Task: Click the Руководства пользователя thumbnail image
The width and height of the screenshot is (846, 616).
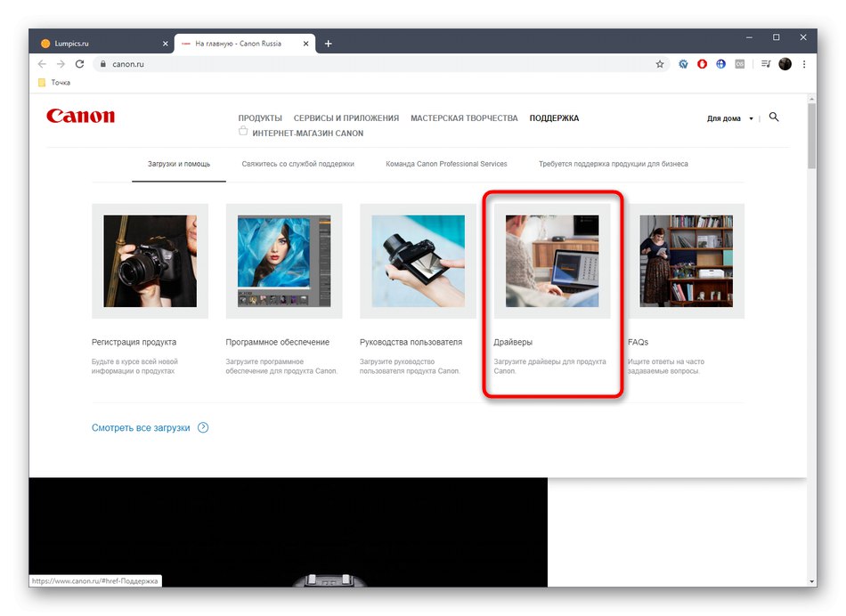Action: 419,261
